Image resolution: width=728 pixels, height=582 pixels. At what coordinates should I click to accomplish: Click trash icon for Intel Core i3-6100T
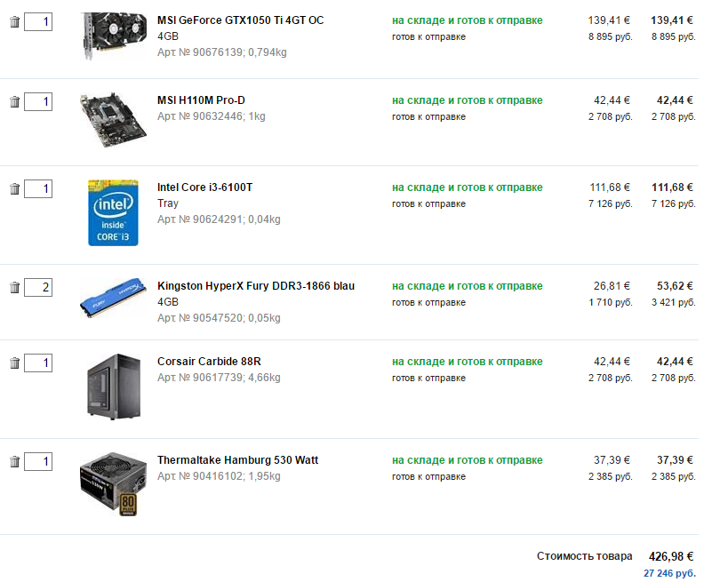pos(15,189)
